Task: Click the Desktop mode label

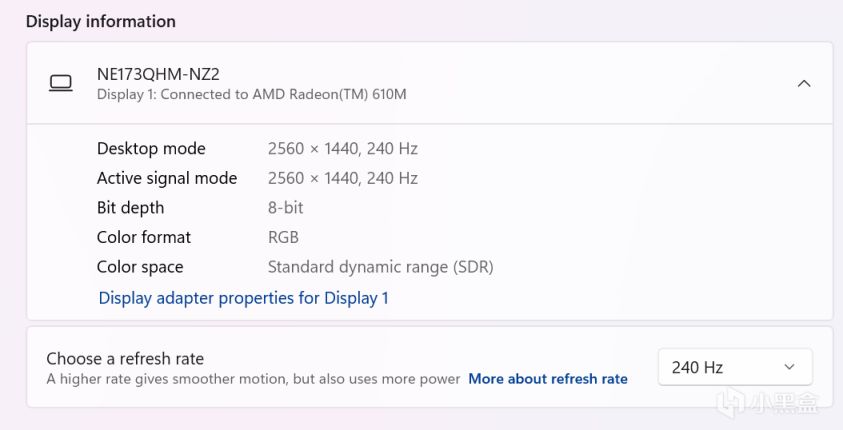Action: 151,149
